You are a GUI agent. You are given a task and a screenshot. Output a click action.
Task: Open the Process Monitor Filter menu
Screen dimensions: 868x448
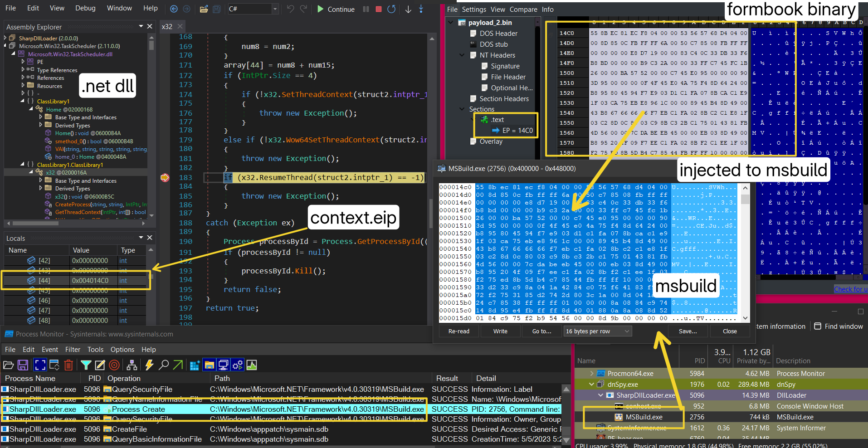[x=73, y=349]
